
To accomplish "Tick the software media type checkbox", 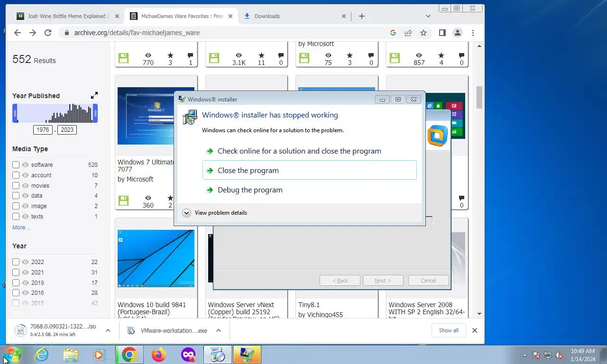I will 16,165.
